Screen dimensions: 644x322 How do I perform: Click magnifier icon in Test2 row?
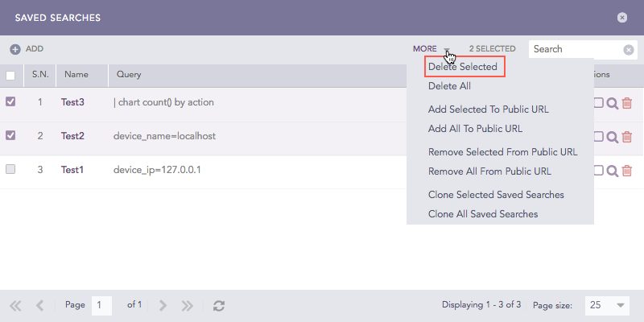click(x=613, y=137)
